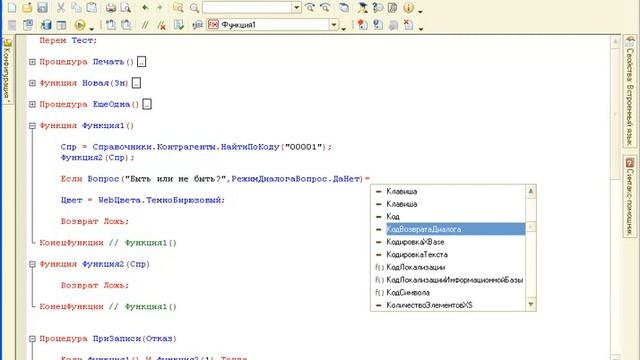Save with the floppy disk icon
Viewport: 640px width, 360px height.
click(42, 7)
